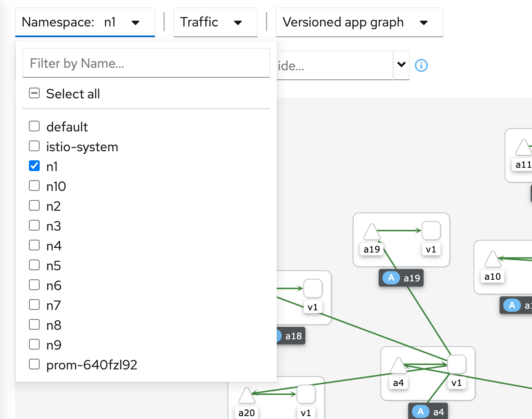Select the a11 service triangle node
This screenshot has height=419, width=532.
coord(523,148)
